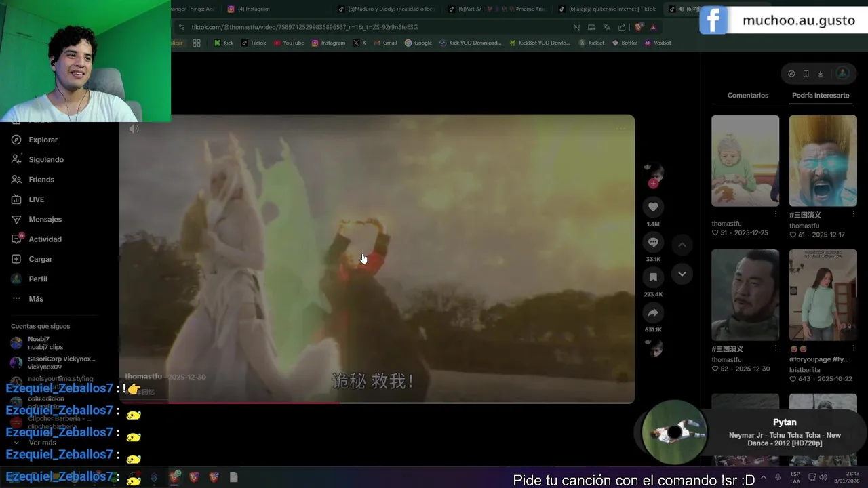
Task: Follow creator with the red plus badge
Action: 653,183
